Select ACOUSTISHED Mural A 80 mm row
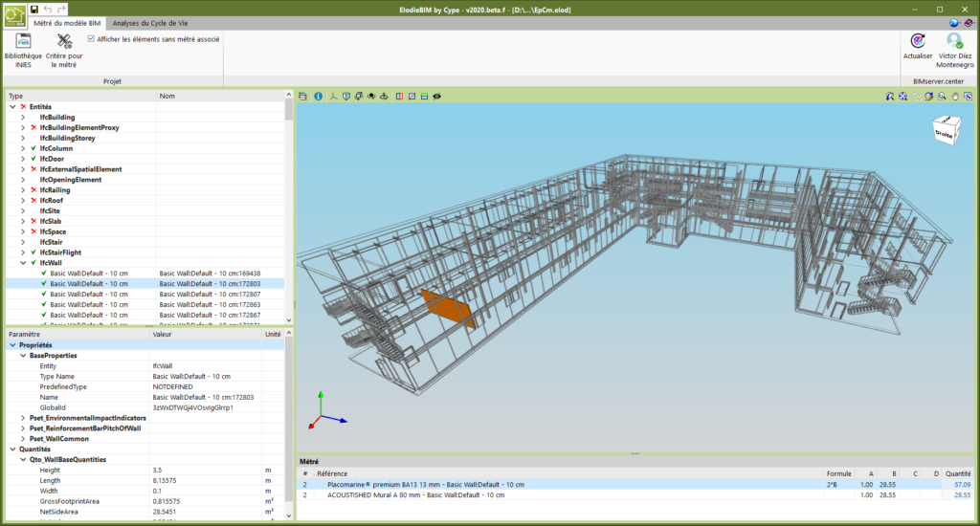 click(x=635, y=494)
